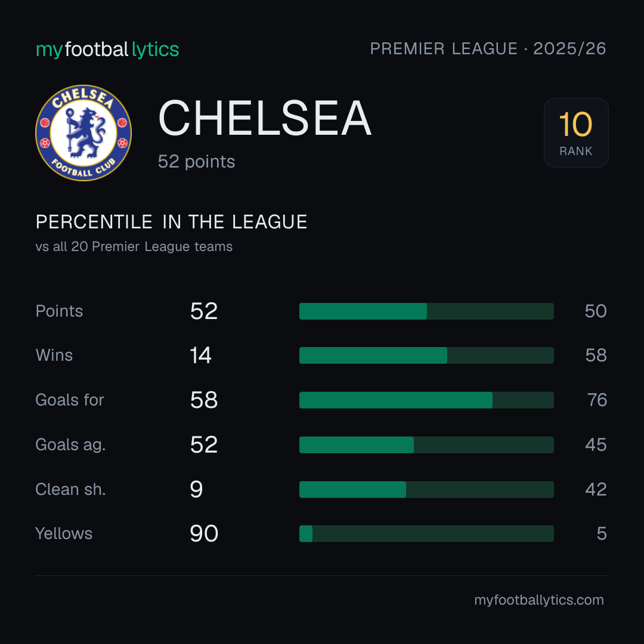The height and width of the screenshot is (644, 644).
Task: Click the Wins value 14
Action: click(x=200, y=355)
